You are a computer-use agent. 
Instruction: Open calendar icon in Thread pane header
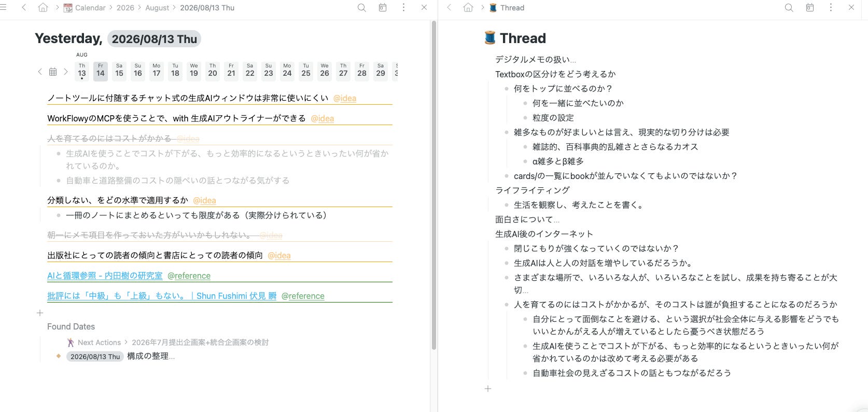(x=810, y=7)
